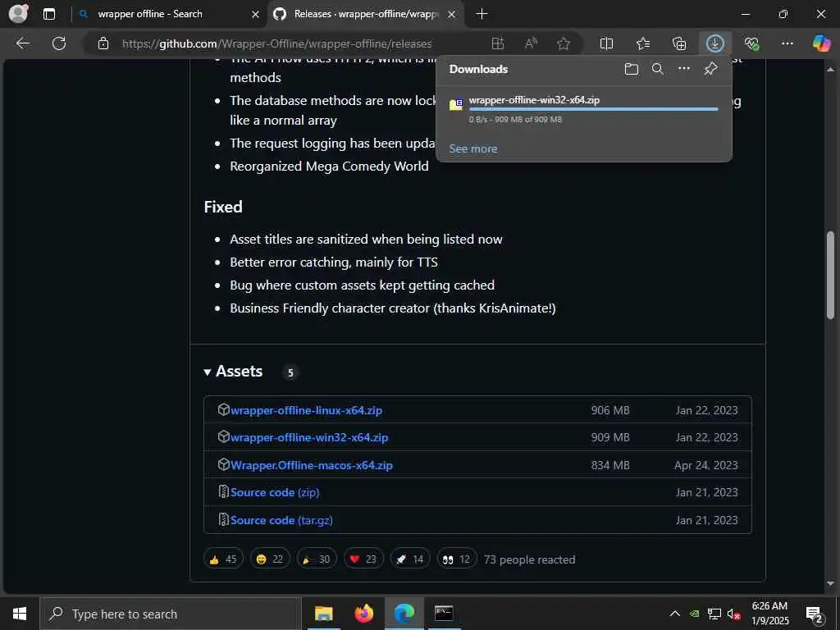Image resolution: width=840 pixels, height=630 pixels.
Task: Click the Fixed heading
Action: tap(223, 207)
